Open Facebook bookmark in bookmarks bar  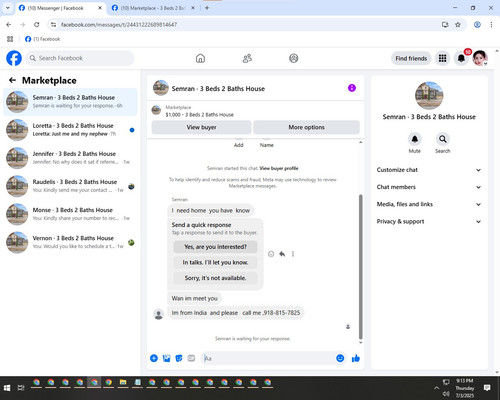tap(43, 39)
